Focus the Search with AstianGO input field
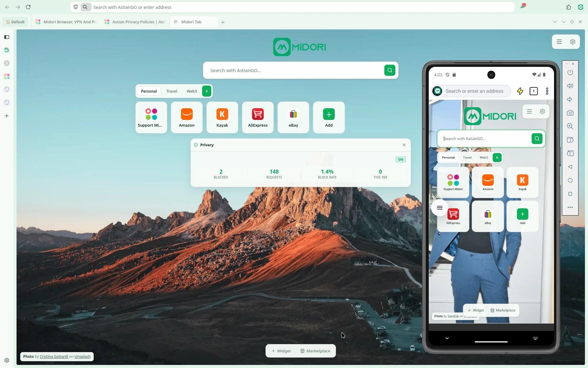The image size is (588, 368). pos(293,70)
